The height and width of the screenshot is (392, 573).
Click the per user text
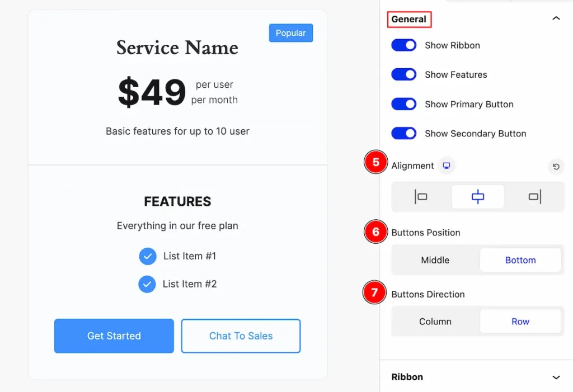tap(214, 84)
